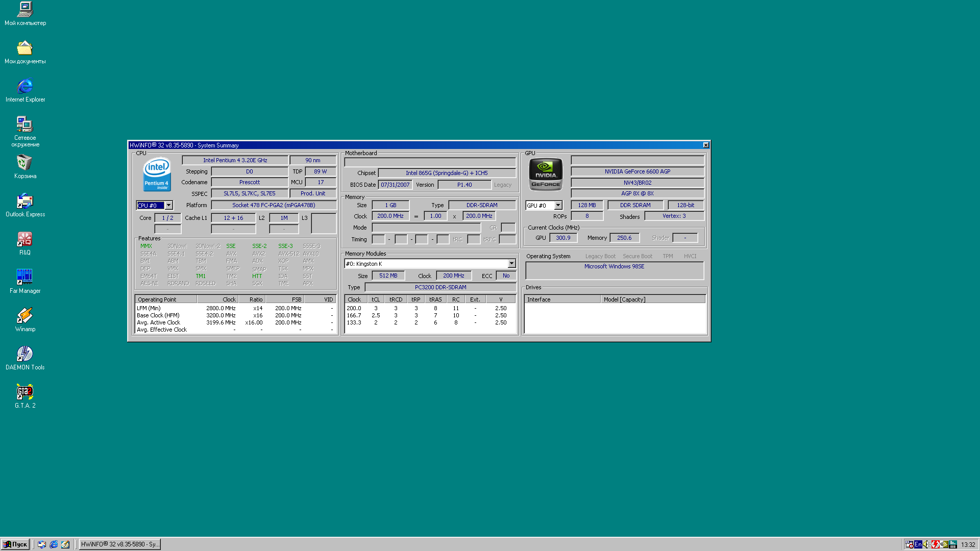Open Internet Explorer from quick launch bar
The width and height of the screenshot is (980, 551).
coord(54,544)
